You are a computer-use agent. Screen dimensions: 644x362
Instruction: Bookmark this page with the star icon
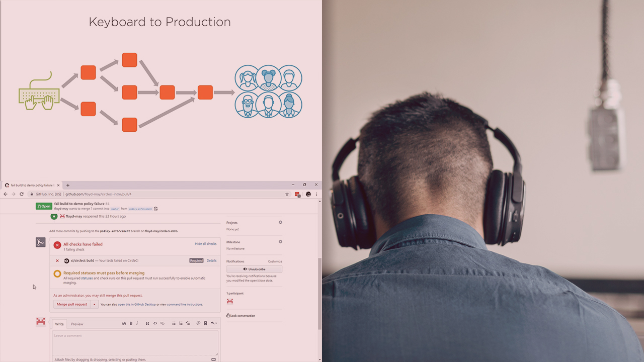click(287, 194)
